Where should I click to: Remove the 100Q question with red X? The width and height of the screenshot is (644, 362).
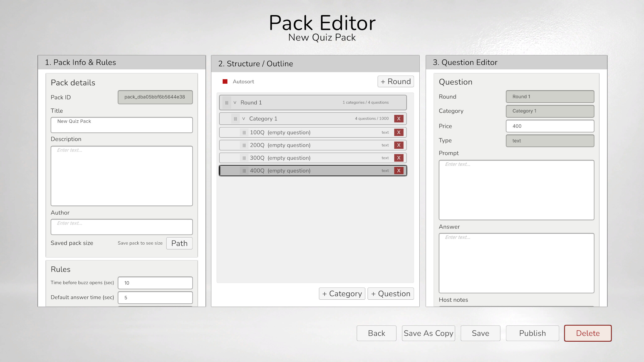pos(399,132)
